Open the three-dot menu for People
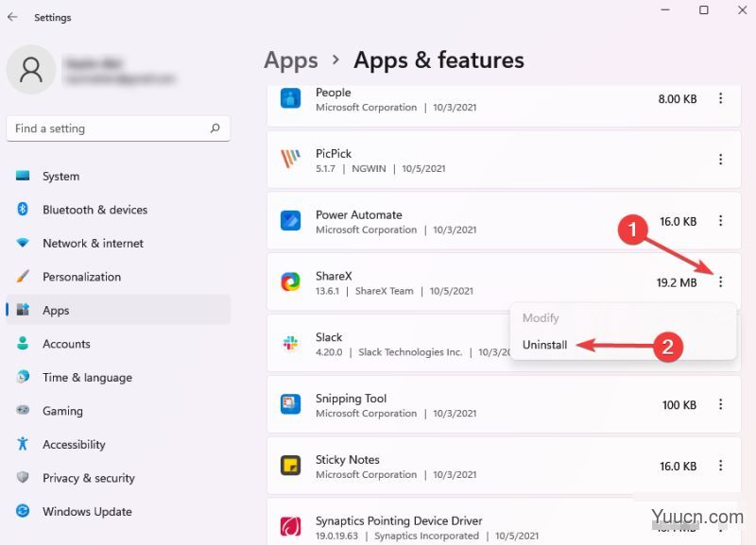The image size is (756, 545). coord(720,98)
